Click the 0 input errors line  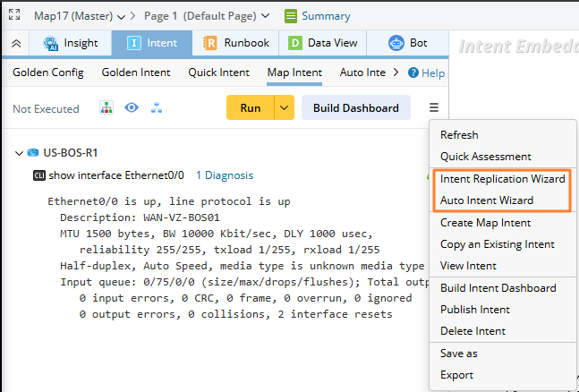245,298
